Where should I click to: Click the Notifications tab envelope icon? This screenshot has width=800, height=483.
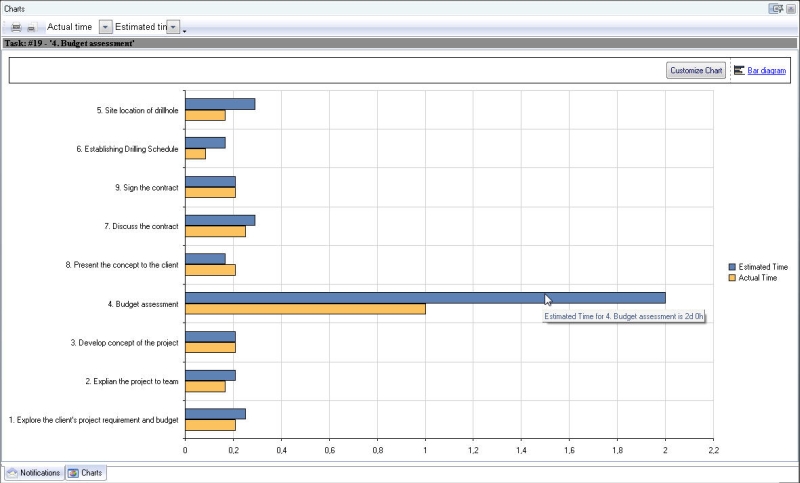click(13, 472)
